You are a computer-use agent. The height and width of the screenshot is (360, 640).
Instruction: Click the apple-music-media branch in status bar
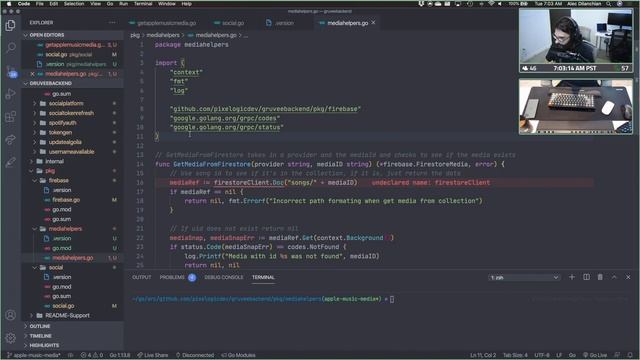click(x=34, y=355)
